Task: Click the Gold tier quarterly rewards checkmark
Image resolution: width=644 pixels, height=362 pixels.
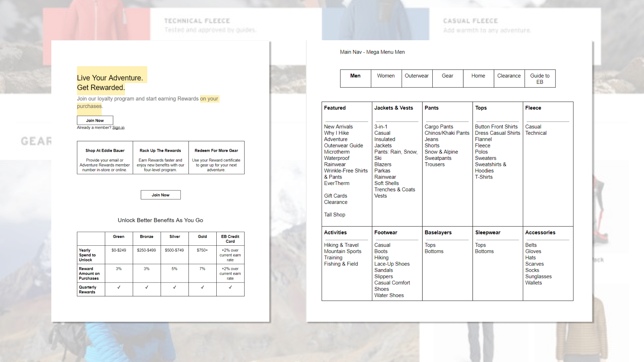Action: pyautogui.click(x=202, y=287)
